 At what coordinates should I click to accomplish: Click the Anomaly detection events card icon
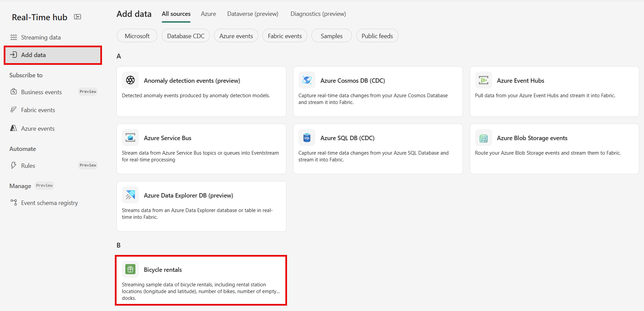130,80
